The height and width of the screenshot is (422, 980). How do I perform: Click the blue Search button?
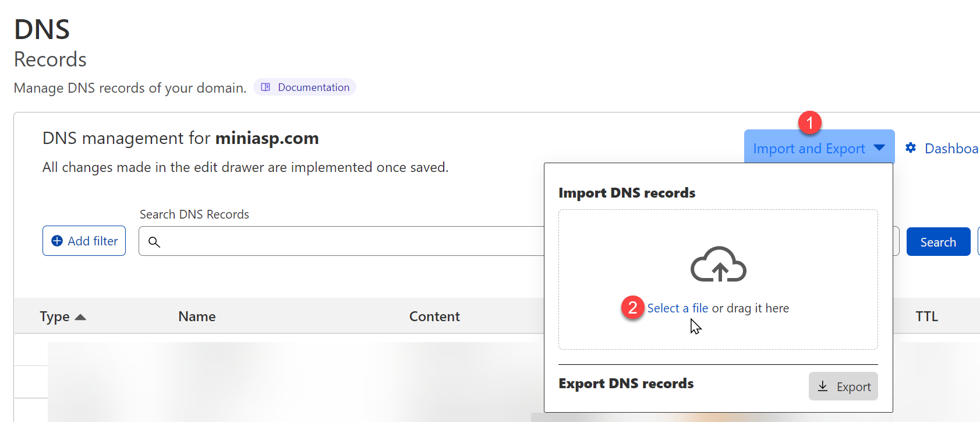click(938, 242)
